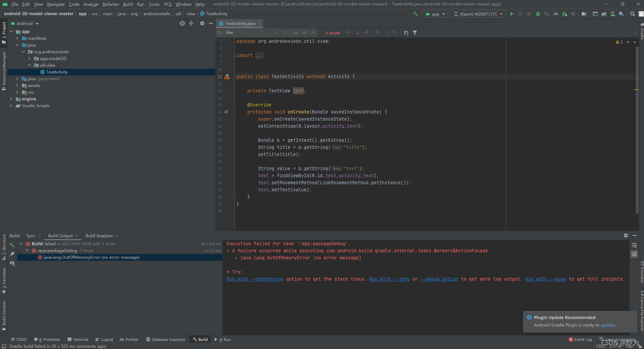The height and width of the screenshot is (349, 644).
Task: Run the app with green play button
Action: pos(512,14)
